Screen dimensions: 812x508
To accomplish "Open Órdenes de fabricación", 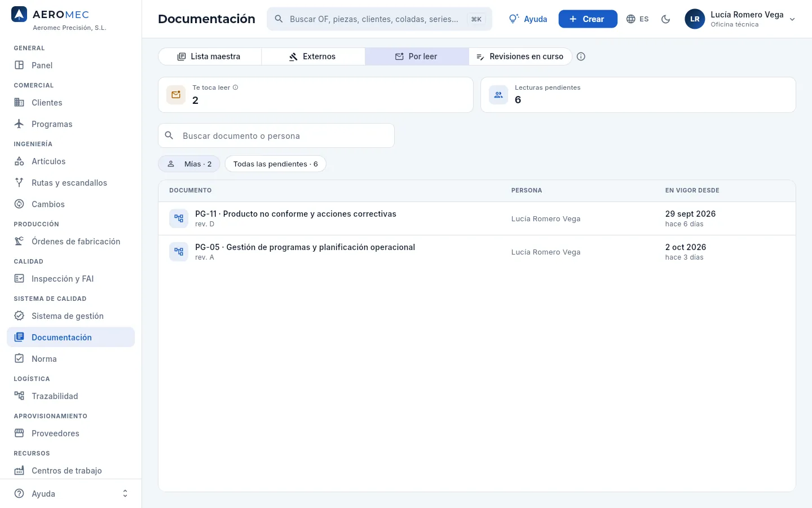I will point(70,242).
